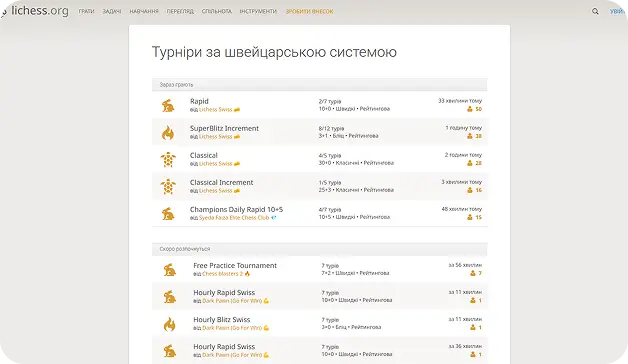Screen dimensions: 628x364
Task: Open Hourly Rapid Swiss starting in 36 minutes
Action: tap(224, 347)
